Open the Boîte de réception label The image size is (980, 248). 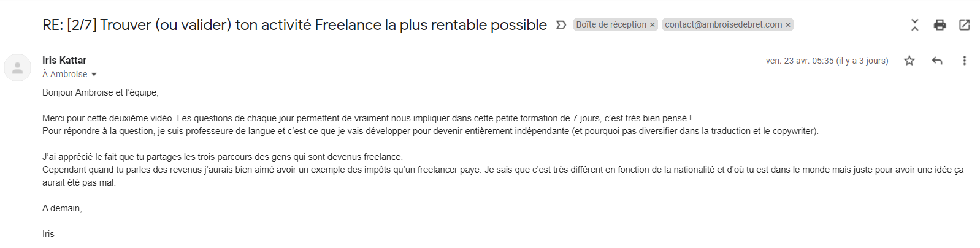[611, 24]
